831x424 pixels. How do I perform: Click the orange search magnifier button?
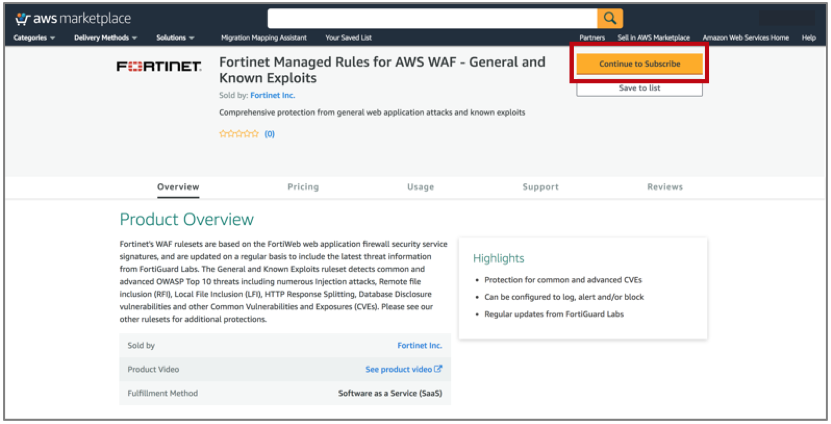click(610, 19)
